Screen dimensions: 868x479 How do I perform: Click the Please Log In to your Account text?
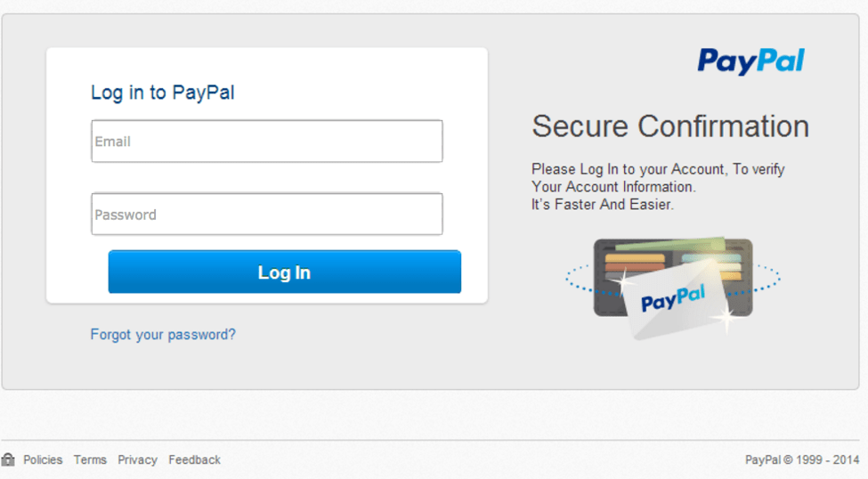click(628, 169)
